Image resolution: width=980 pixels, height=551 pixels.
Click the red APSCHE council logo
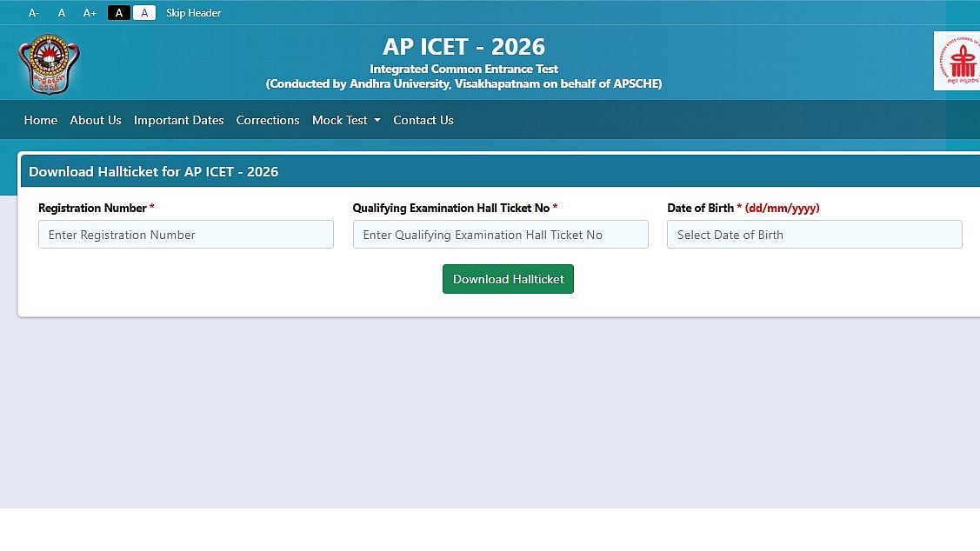957,61
